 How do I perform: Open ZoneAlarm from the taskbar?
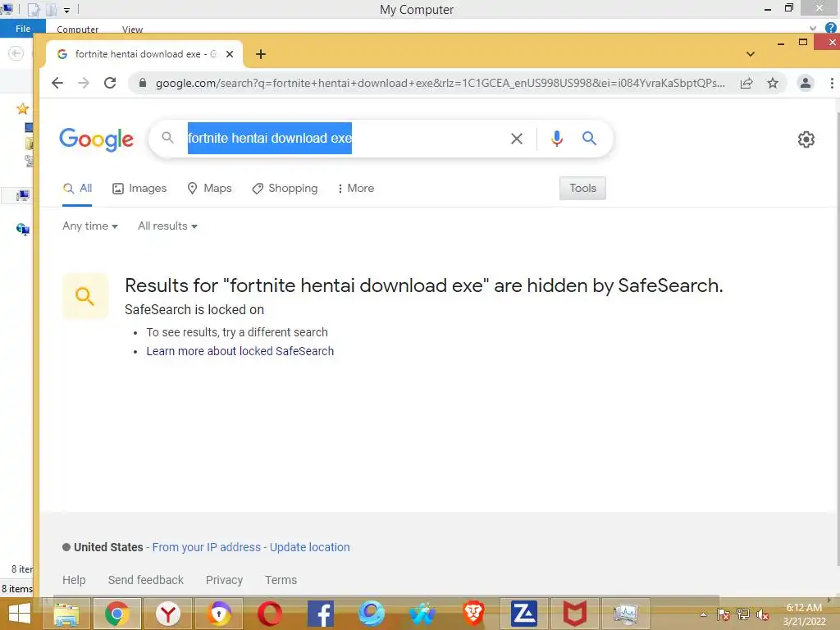click(x=523, y=614)
